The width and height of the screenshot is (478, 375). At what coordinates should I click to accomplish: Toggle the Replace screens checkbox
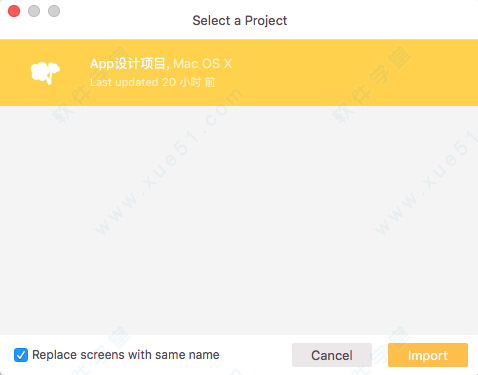click(x=21, y=355)
